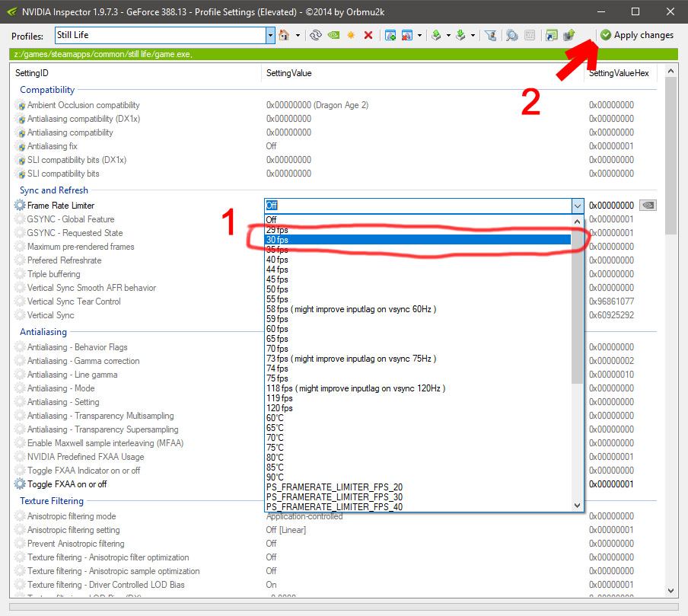The image size is (688, 616).
Task: Click the settings list scroll-up arrow
Action: point(670,71)
